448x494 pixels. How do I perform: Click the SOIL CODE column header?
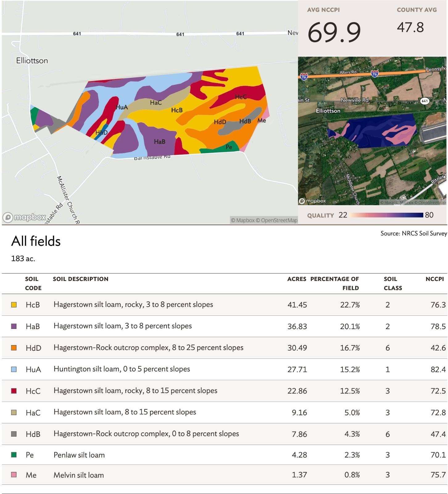[x=33, y=283]
